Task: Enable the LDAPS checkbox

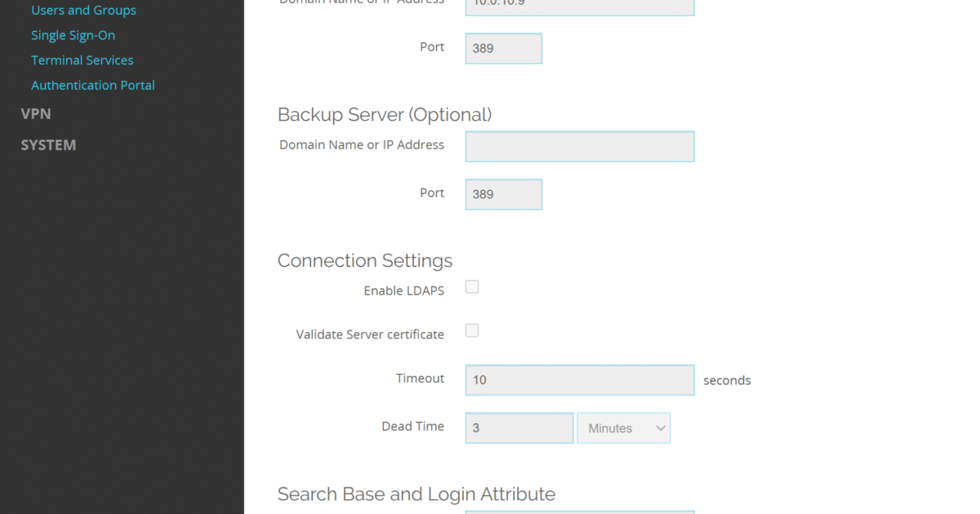Action: point(472,287)
